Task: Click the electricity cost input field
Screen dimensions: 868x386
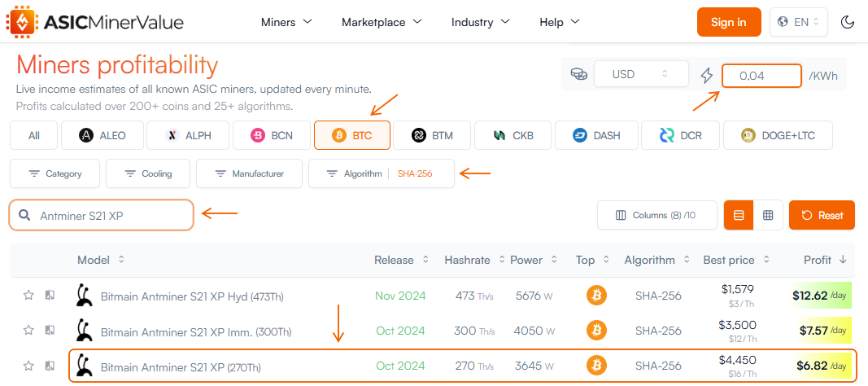Action: pyautogui.click(x=761, y=76)
